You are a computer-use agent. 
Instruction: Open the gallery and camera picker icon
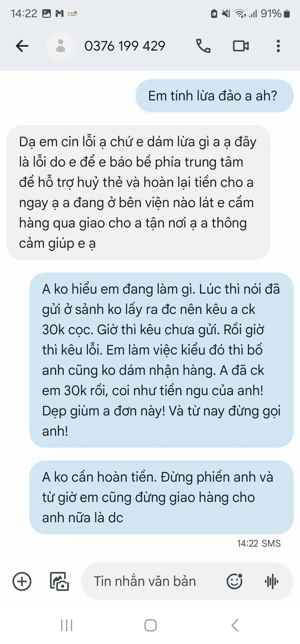(x=59, y=581)
